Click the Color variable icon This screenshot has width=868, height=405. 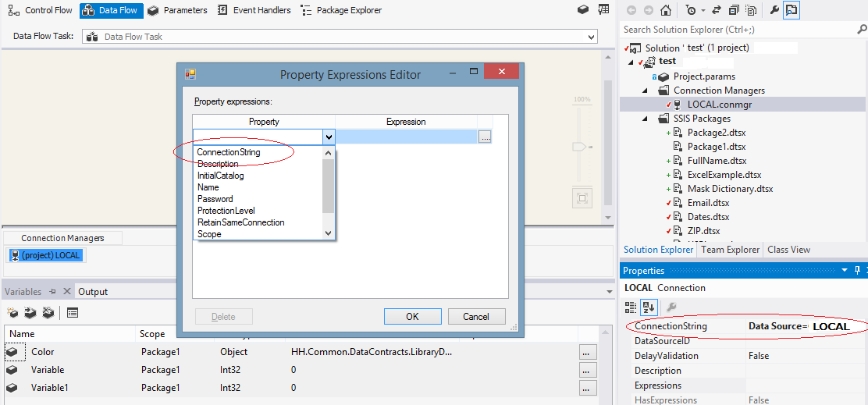[x=12, y=352]
